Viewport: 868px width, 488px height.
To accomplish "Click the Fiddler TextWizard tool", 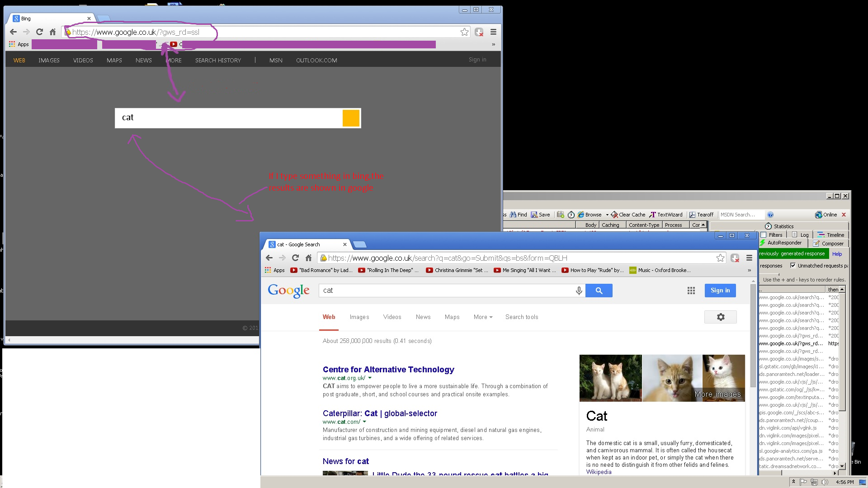I will (x=666, y=215).
